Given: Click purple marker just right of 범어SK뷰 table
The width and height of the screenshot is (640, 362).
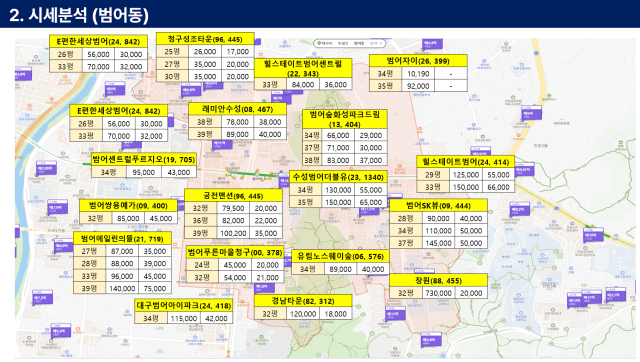Looking at the screenshot, I should pos(520,209).
